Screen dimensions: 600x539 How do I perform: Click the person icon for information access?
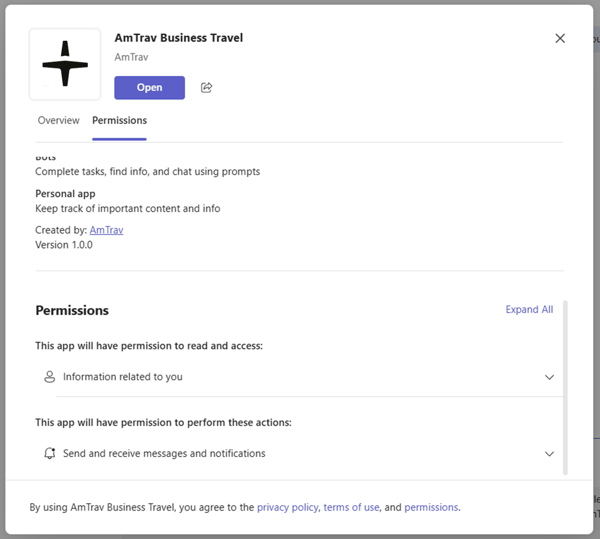50,377
